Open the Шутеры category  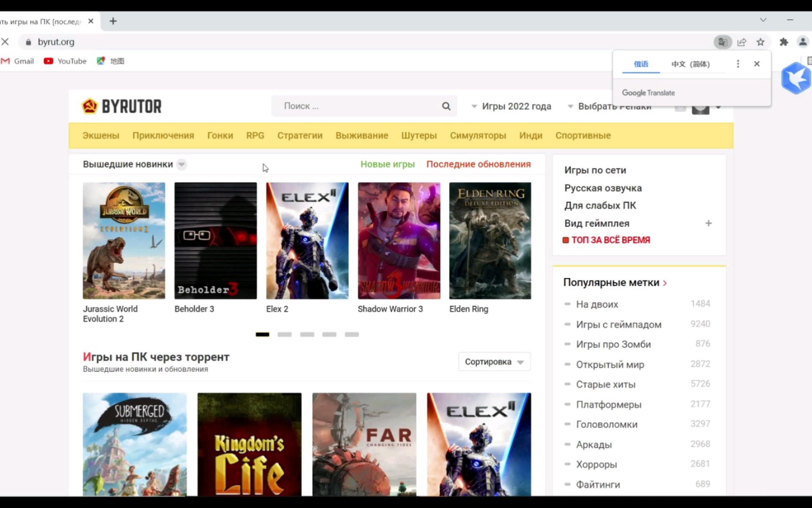pyautogui.click(x=419, y=135)
